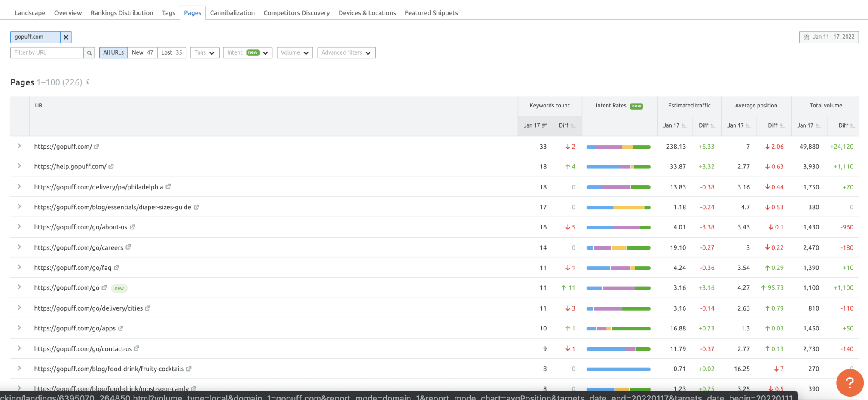Viewport: 868px width, 400px height.
Task: Open external link icon for careers URL
Action: (128, 247)
